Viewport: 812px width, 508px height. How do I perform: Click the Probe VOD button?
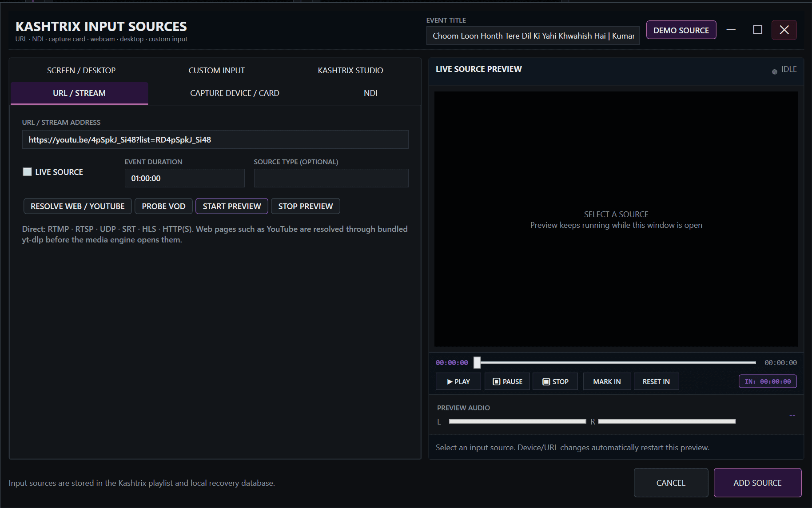tap(163, 206)
